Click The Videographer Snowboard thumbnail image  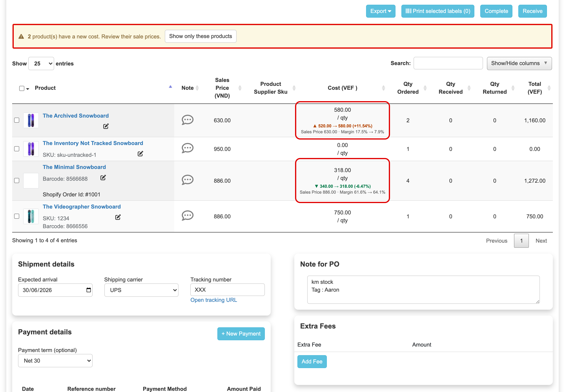pyautogui.click(x=31, y=216)
